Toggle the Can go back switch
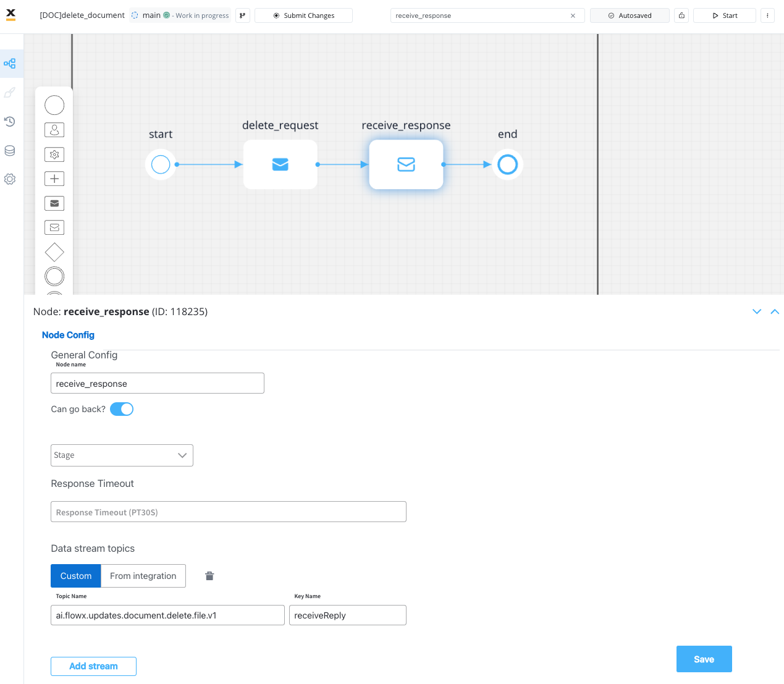The height and width of the screenshot is (684, 784). click(x=122, y=409)
